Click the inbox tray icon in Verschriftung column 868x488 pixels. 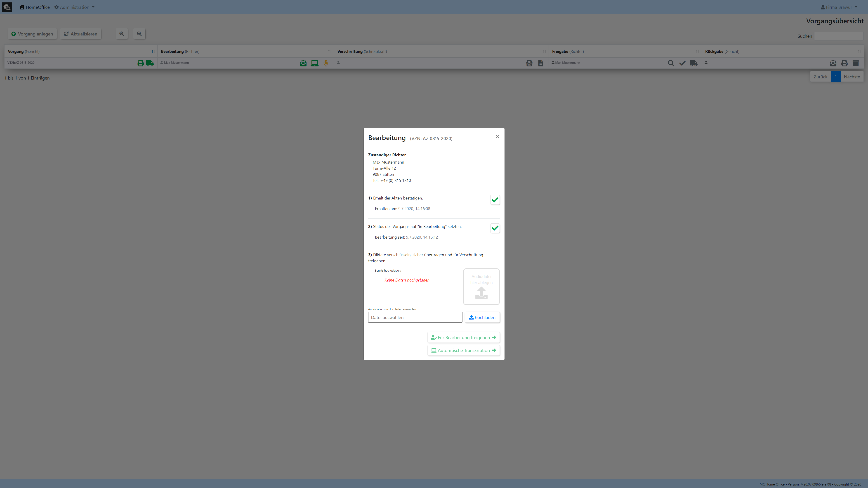click(x=529, y=63)
